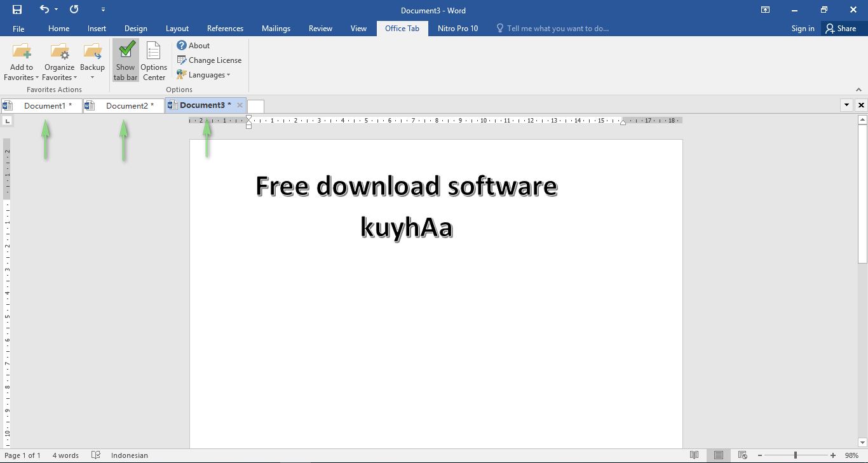868x463 pixels.
Task: Open the Layout ribbon tab
Action: (177, 29)
